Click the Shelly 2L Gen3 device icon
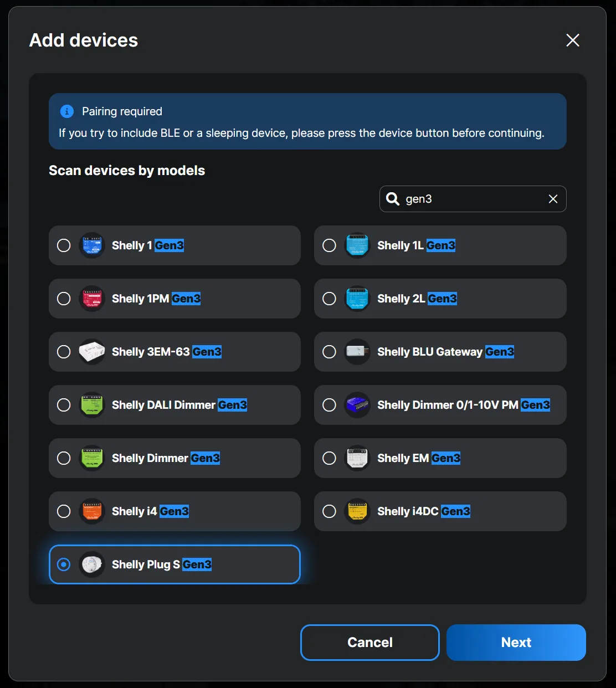This screenshot has width=616, height=688. (x=357, y=299)
